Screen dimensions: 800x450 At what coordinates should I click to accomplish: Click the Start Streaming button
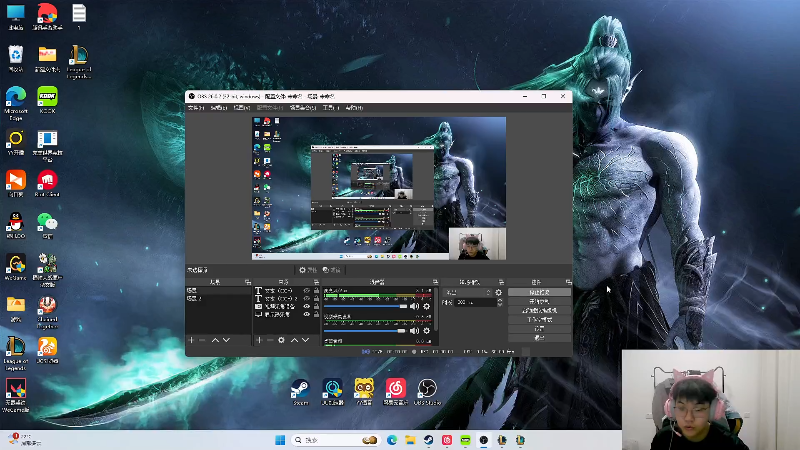[539, 292]
